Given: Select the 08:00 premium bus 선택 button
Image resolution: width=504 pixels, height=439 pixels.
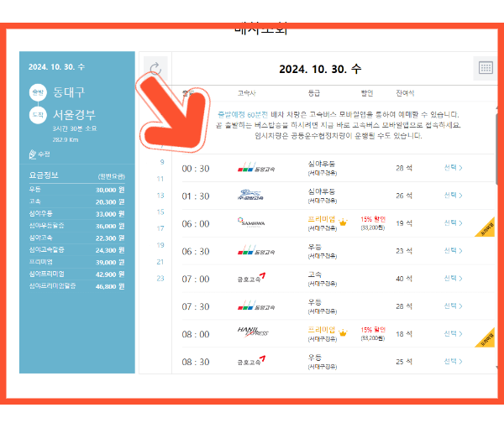Looking at the screenshot, I should coord(454,333).
